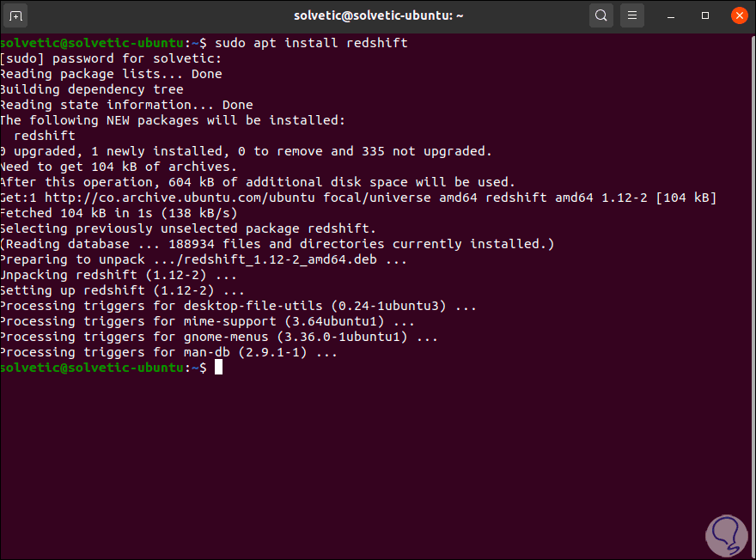Click the bottom solvetic@solvetic-ubuntu prompt
The width and height of the screenshot is (756, 560).
(x=103, y=368)
